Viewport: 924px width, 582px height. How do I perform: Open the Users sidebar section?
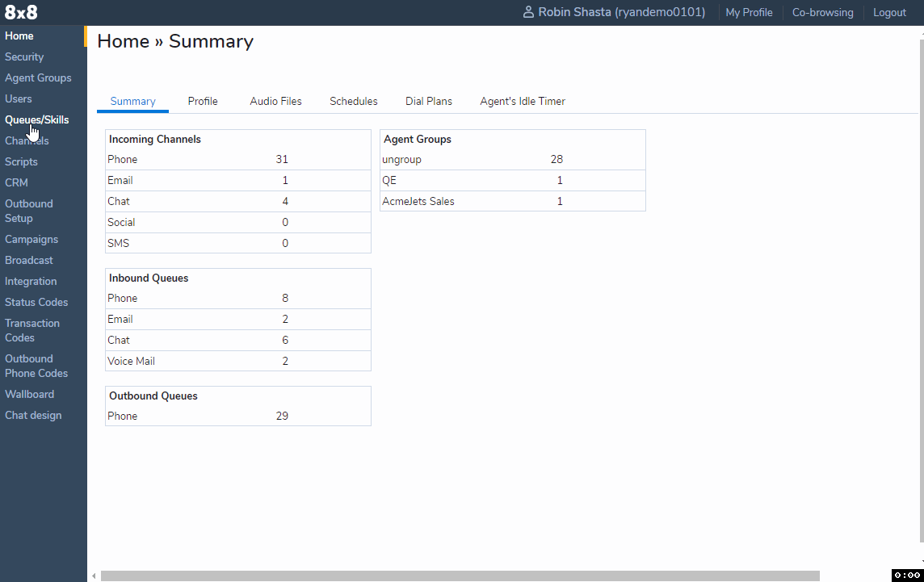[19, 99]
